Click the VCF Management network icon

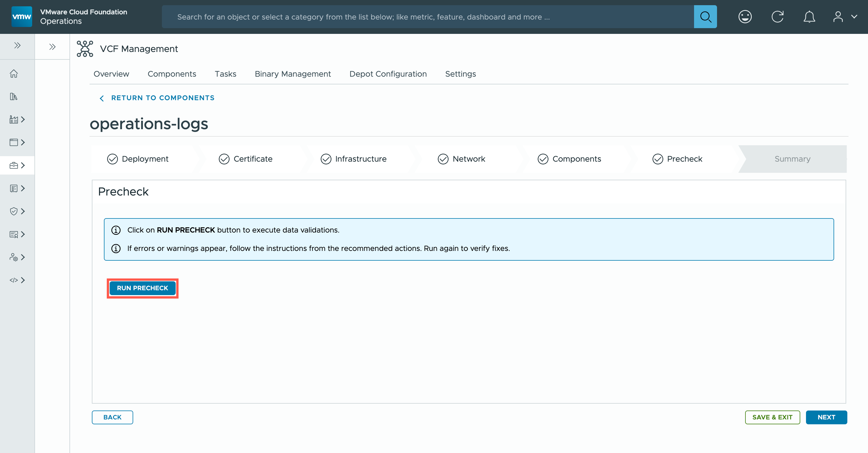[x=85, y=49]
